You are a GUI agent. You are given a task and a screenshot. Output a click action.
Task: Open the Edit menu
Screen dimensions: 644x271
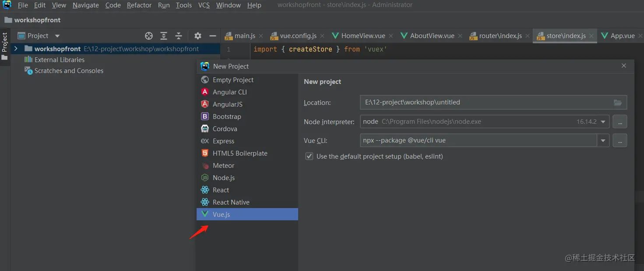click(x=40, y=5)
